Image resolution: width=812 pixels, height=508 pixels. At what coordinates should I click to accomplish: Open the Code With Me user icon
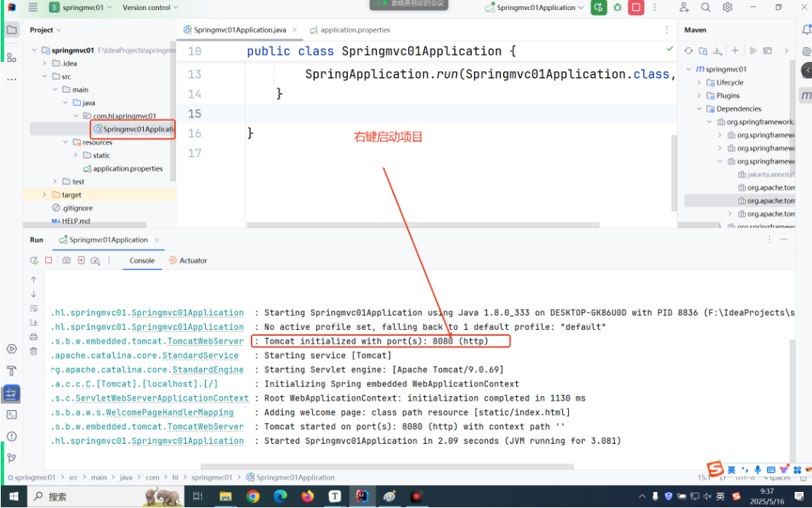(x=684, y=7)
